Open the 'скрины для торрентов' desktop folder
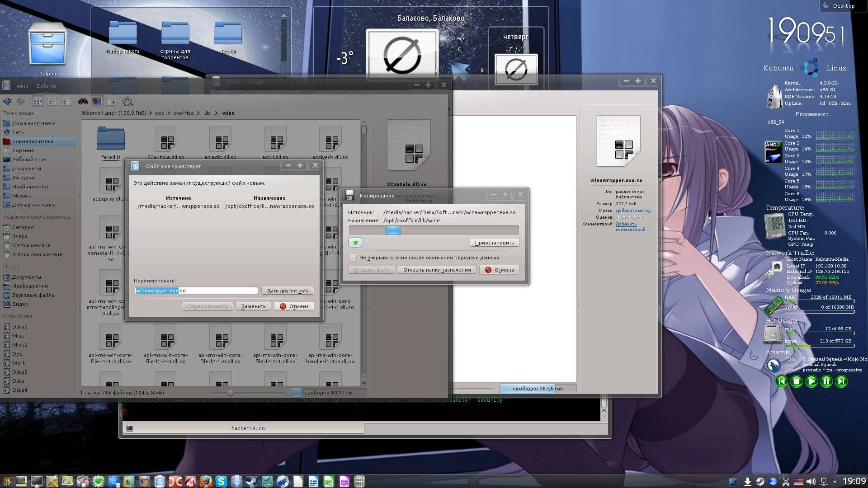Image resolution: width=868 pixels, height=488 pixels. point(175,40)
